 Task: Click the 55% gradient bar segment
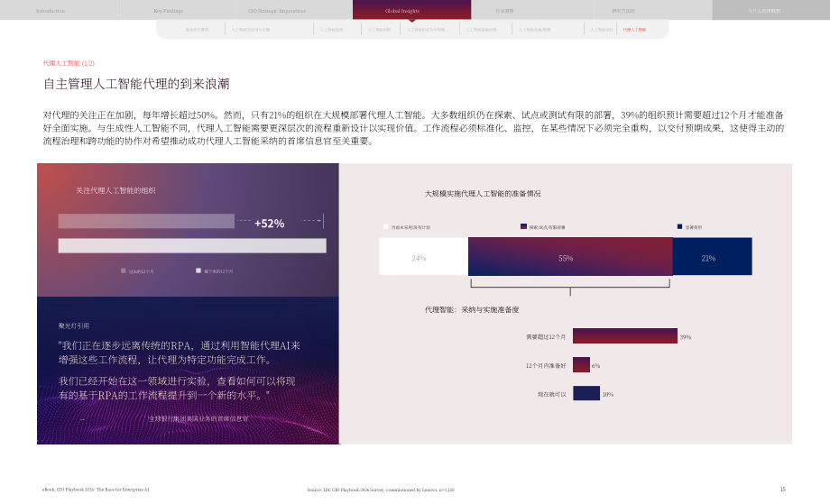point(570,256)
